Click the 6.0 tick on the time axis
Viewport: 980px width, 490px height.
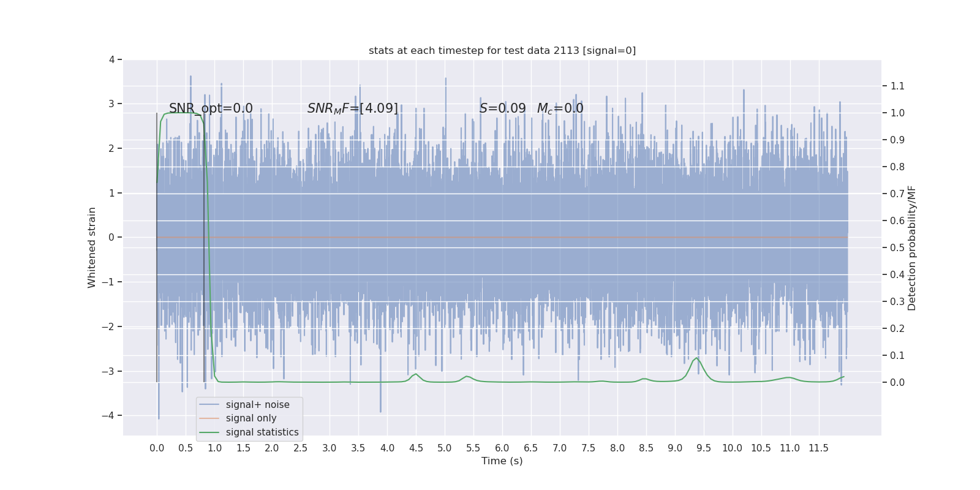[502, 448]
